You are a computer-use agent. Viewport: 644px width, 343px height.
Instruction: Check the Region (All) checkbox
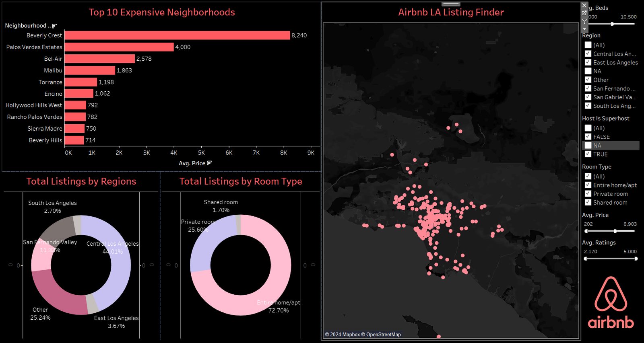[x=588, y=45]
